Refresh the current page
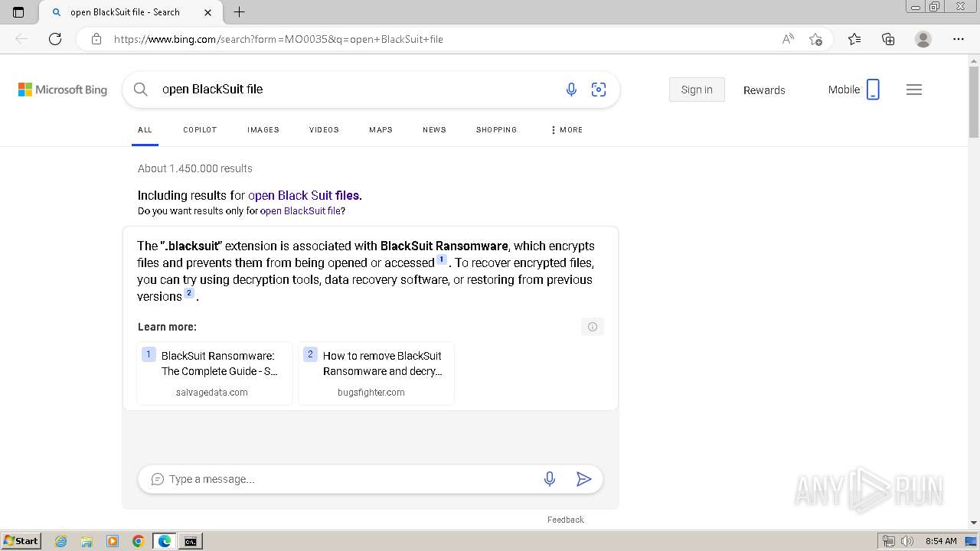 click(x=55, y=39)
